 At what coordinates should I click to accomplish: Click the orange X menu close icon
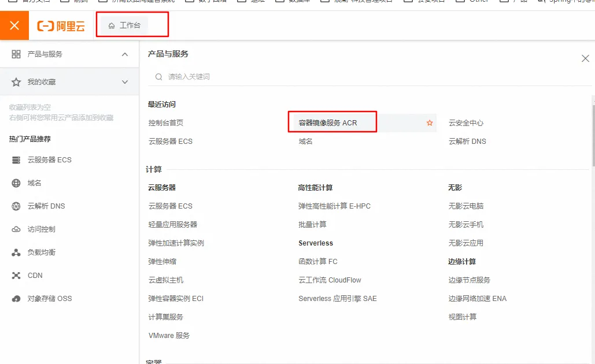pyautogui.click(x=14, y=25)
